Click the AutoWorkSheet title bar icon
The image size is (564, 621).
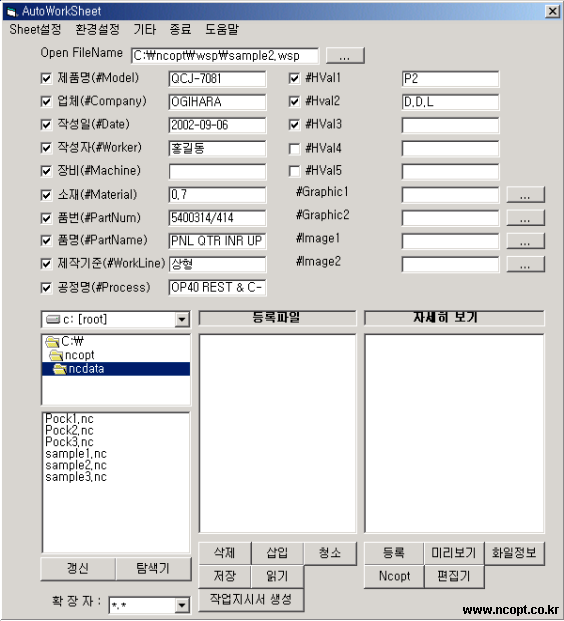12,11
